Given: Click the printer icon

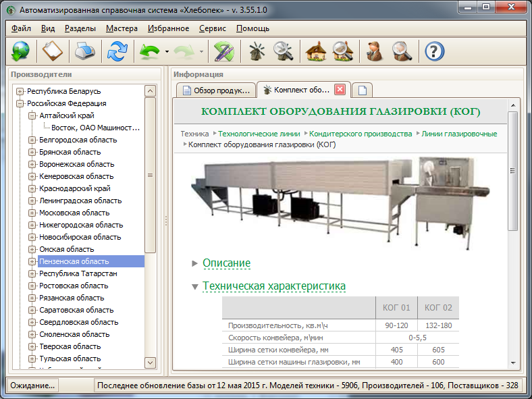Looking at the screenshot, I should click(85, 51).
